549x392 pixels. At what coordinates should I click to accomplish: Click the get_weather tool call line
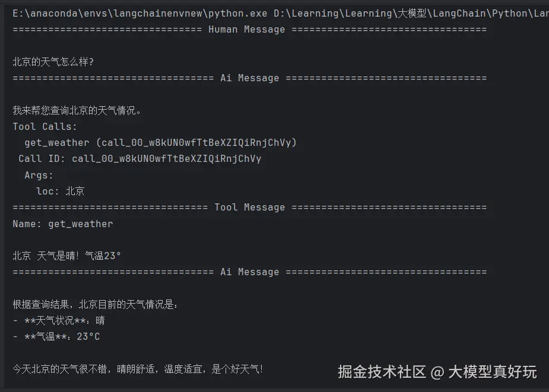coord(160,142)
